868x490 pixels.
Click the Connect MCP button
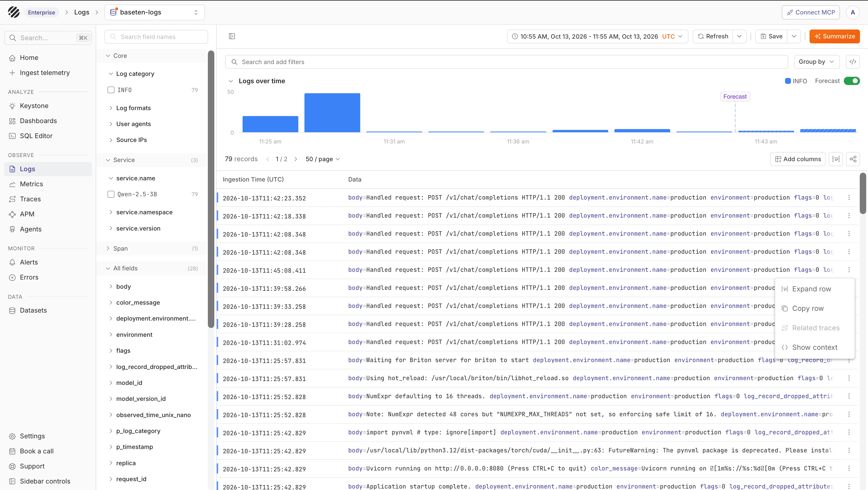811,12
